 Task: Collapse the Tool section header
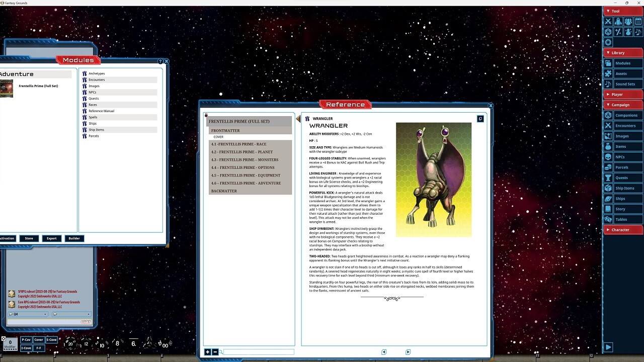pos(615,11)
